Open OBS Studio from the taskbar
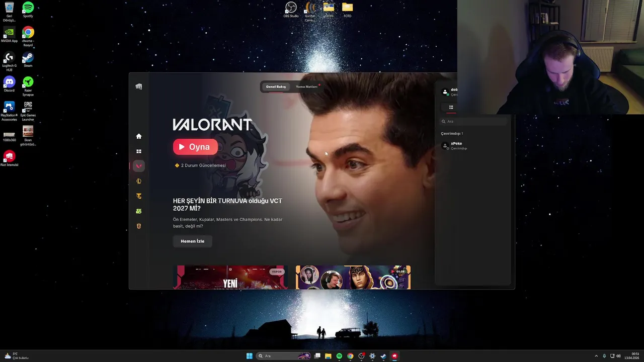 pyautogui.click(x=361, y=356)
